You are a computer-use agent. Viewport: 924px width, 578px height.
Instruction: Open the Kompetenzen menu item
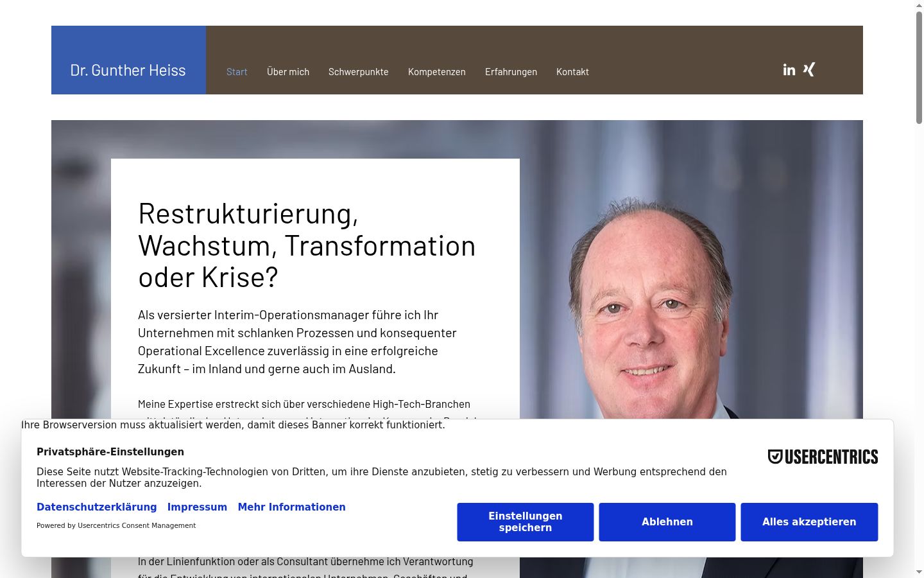point(437,72)
